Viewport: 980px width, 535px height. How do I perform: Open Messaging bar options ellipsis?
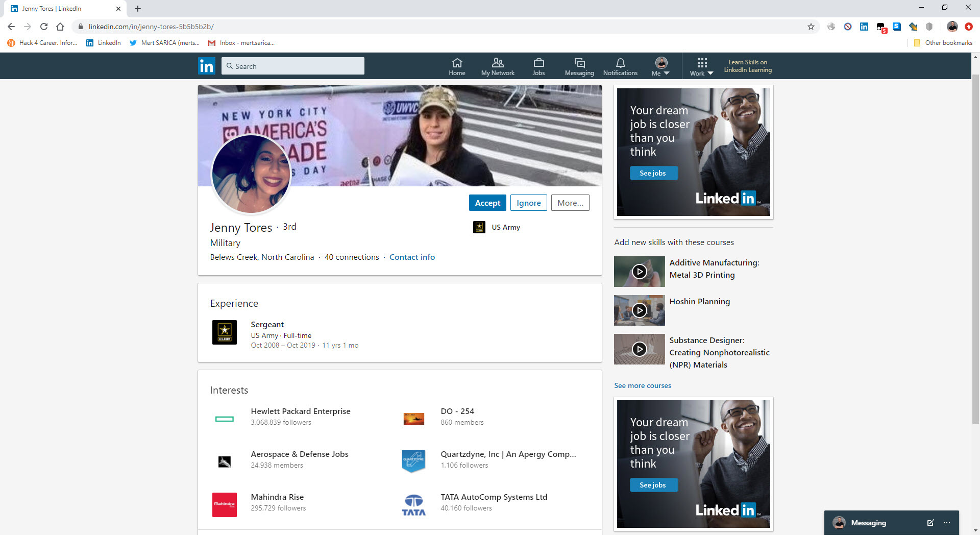947,523
